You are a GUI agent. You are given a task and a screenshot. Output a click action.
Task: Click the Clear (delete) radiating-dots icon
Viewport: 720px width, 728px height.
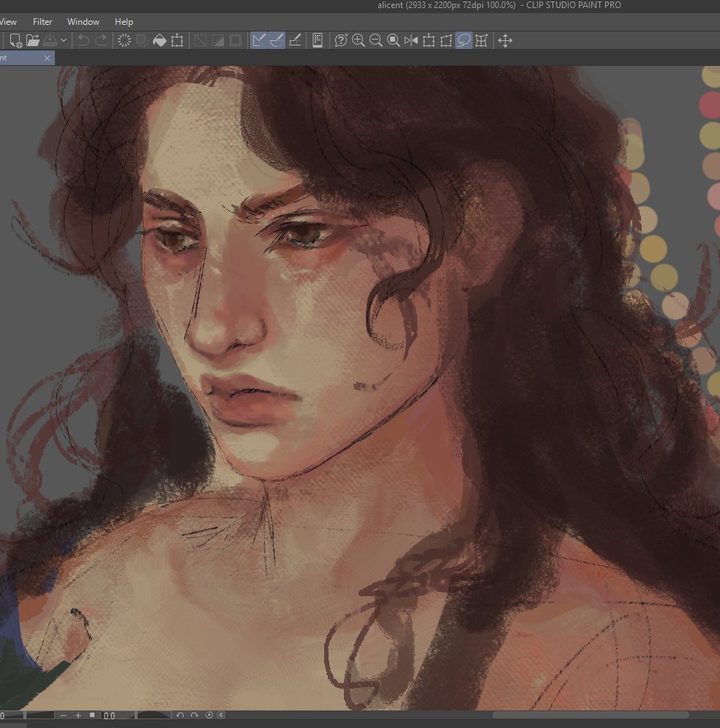click(124, 40)
